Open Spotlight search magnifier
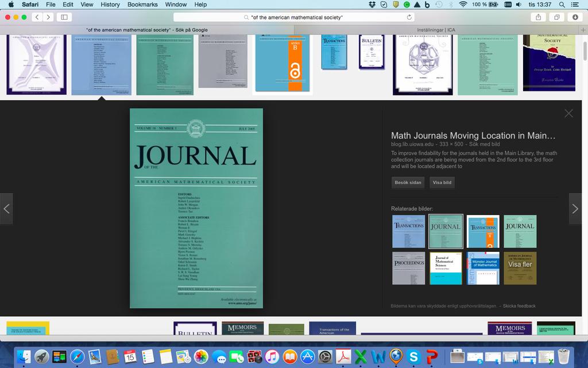This screenshot has height=368, width=588. [x=562, y=5]
